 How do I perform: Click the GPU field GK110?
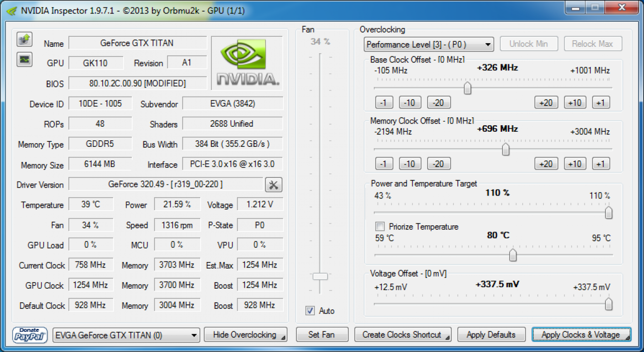(x=96, y=63)
